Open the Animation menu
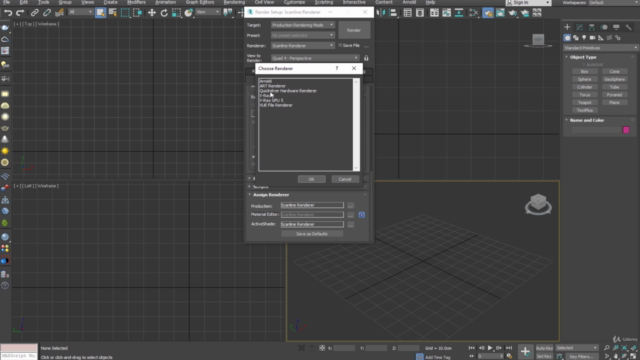The height and width of the screenshot is (360, 640). pos(165,2)
